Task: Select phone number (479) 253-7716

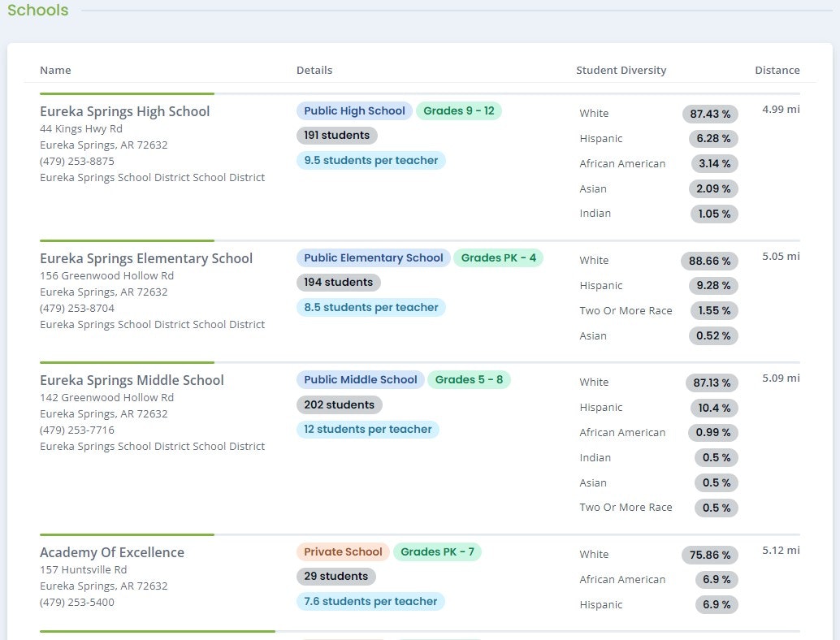Action: pos(77,430)
